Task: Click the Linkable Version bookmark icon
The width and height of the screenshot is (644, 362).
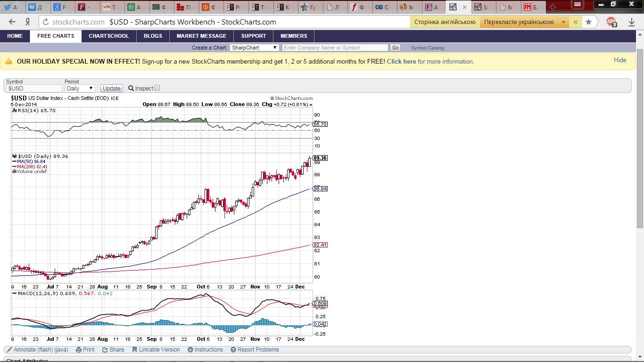Action: tap(135, 350)
